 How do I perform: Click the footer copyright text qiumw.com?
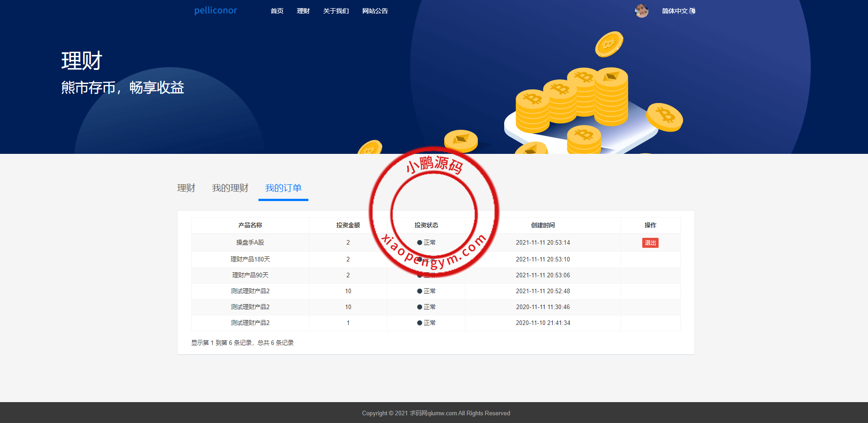point(442,413)
